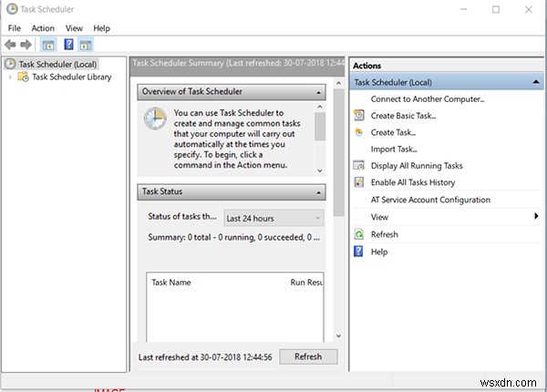Open the View submenu arrow in Actions
The image size is (547, 392).
pyautogui.click(x=536, y=216)
